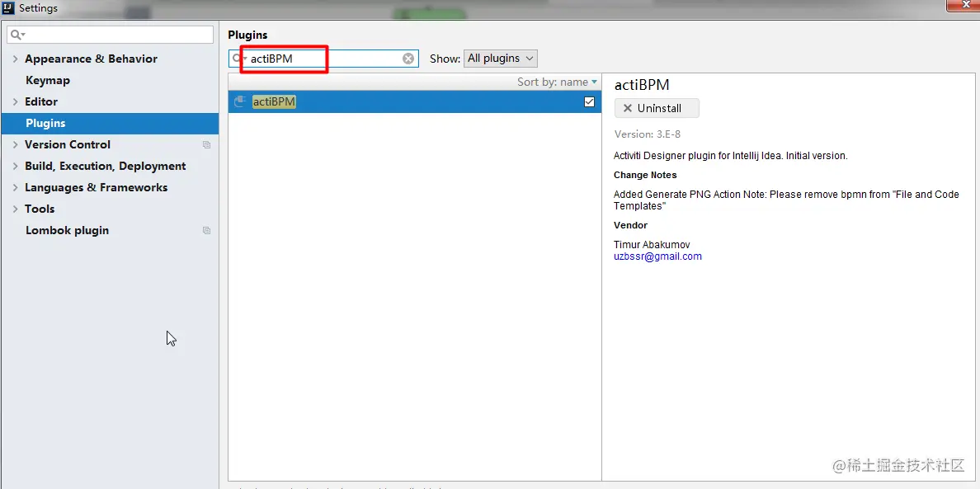This screenshot has height=489, width=980.
Task: Uninstall the actiBPM plugin
Action: pyautogui.click(x=657, y=108)
